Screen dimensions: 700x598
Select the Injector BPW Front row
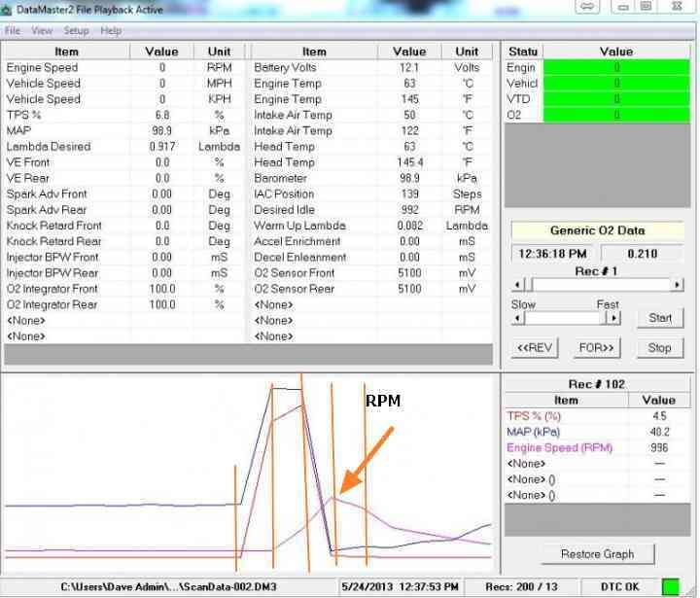125,258
